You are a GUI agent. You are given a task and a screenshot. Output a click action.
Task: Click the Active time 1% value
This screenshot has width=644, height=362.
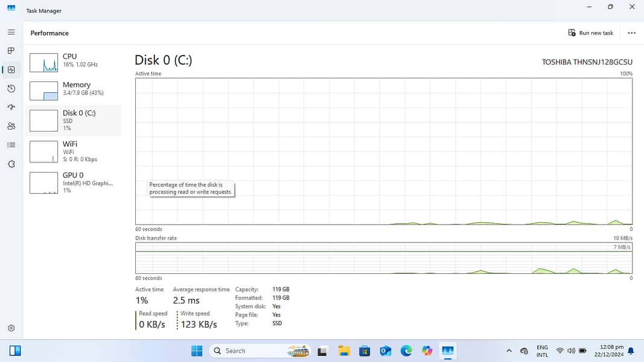(x=142, y=300)
